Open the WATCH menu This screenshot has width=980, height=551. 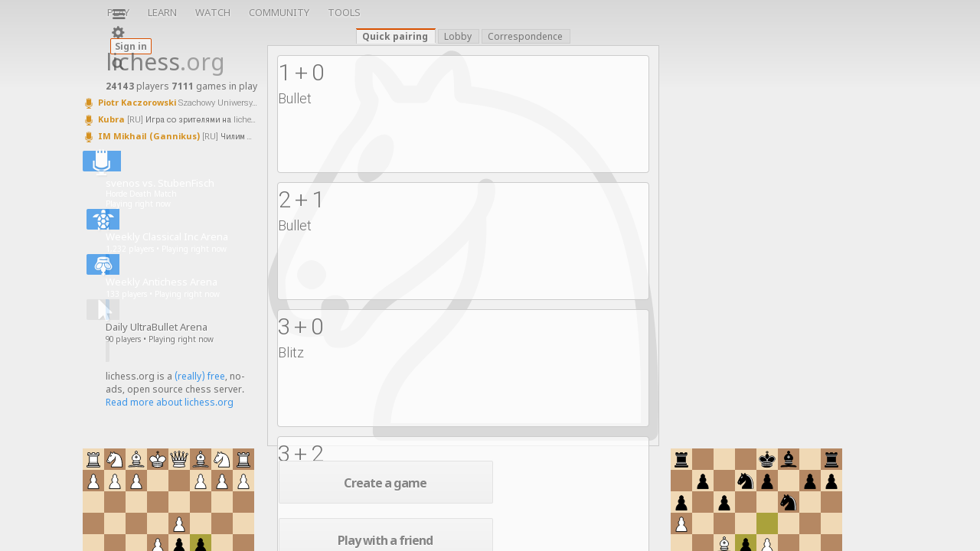tap(213, 13)
